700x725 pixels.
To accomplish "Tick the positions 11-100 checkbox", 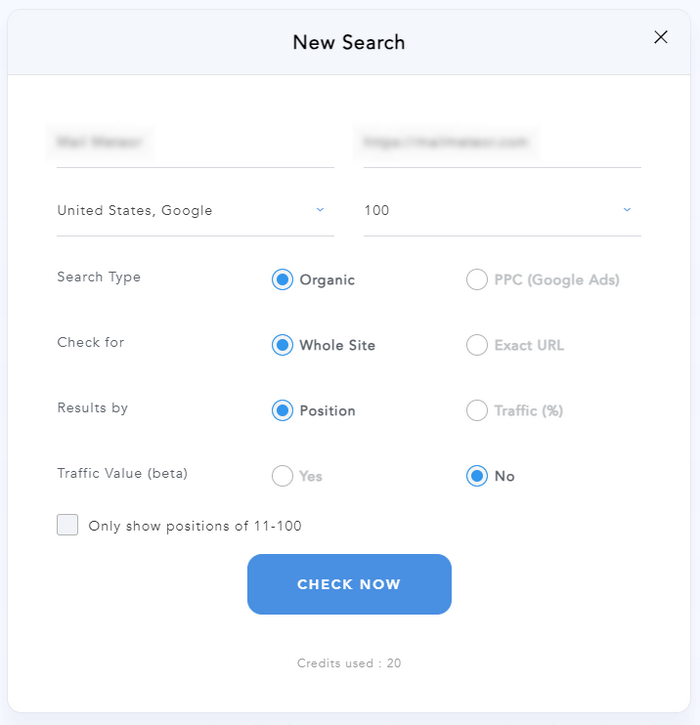I will coord(68,525).
